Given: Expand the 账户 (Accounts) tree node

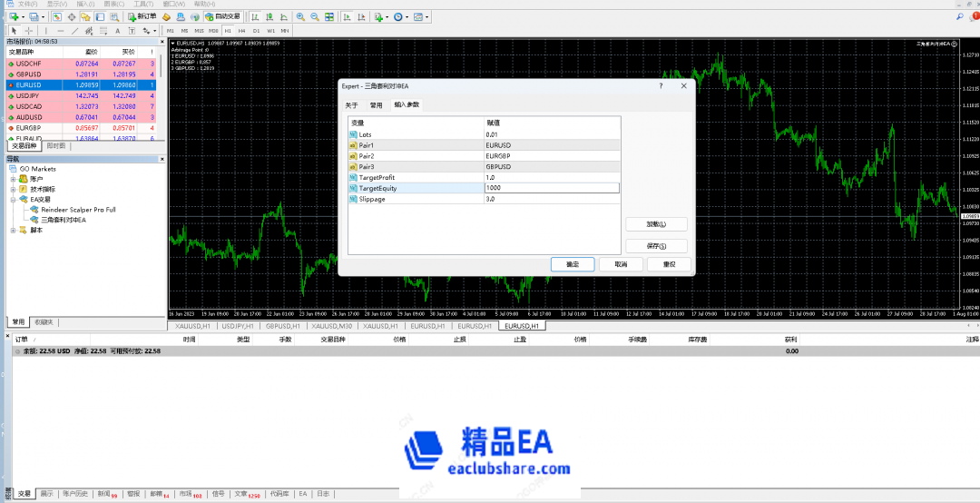Looking at the screenshot, I should 14,179.
